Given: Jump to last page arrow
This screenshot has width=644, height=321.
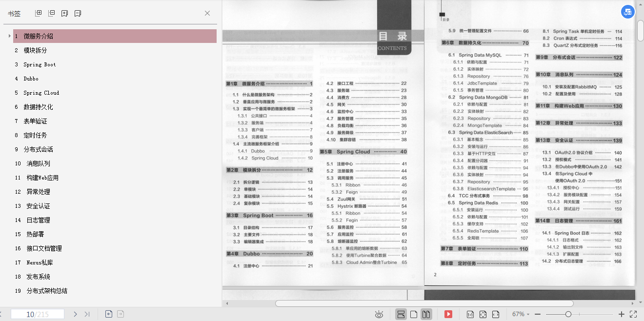Looking at the screenshot, I should 87,314.
